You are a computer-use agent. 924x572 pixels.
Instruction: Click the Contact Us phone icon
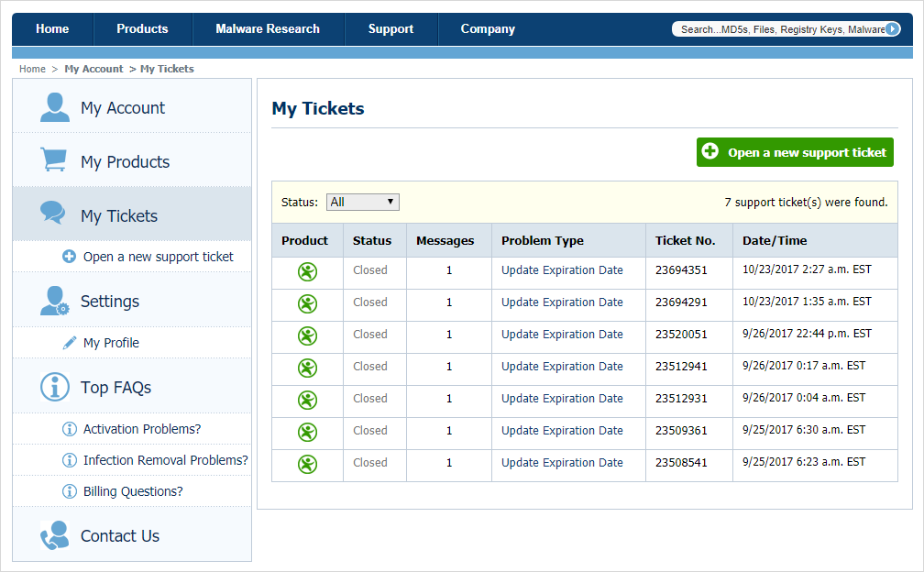point(55,535)
